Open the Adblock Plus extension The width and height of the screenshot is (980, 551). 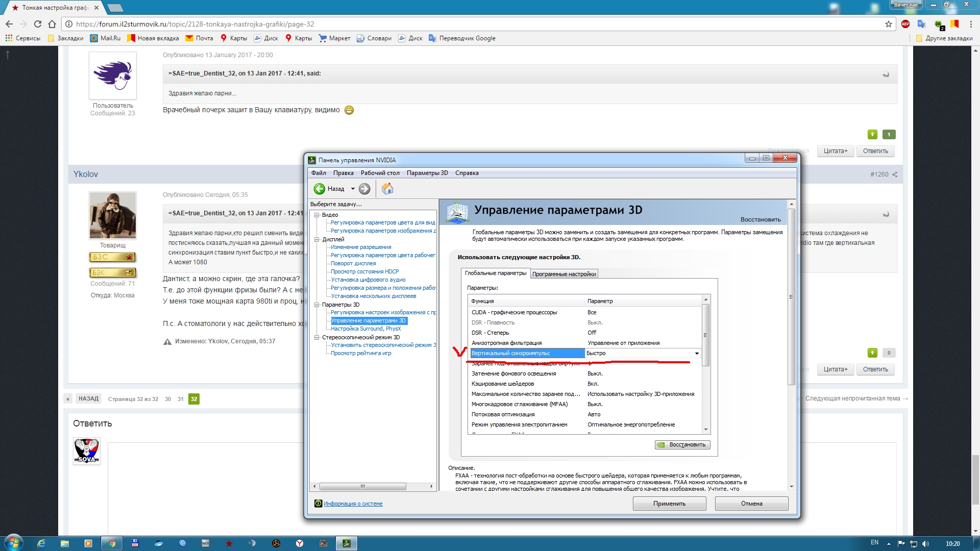pyautogui.click(x=905, y=24)
